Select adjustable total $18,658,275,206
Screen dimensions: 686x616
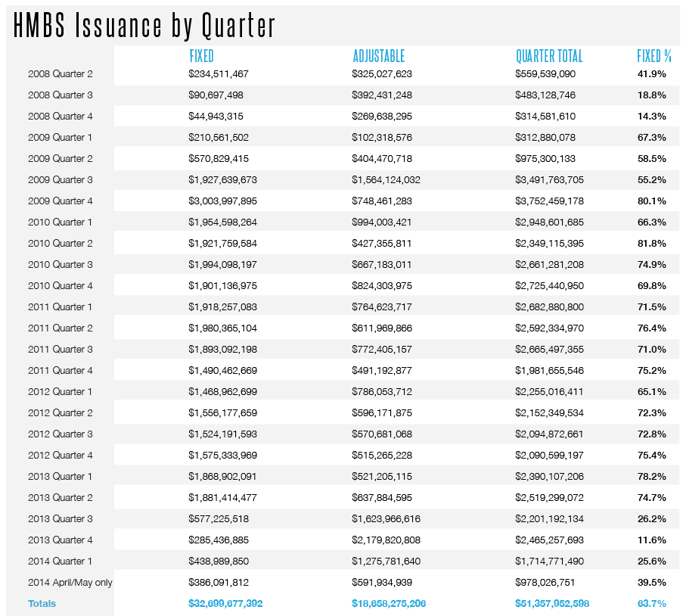point(389,603)
